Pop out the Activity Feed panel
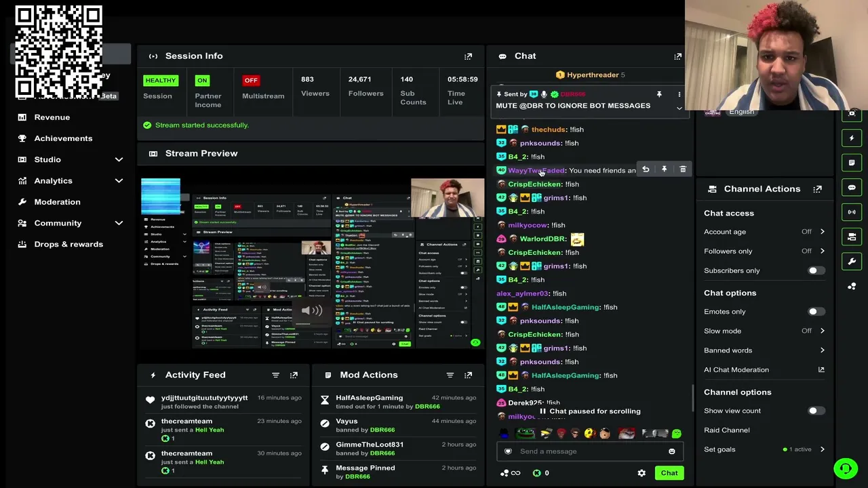The width and height of the screenshot is (868, 488). tap(294, 375)
